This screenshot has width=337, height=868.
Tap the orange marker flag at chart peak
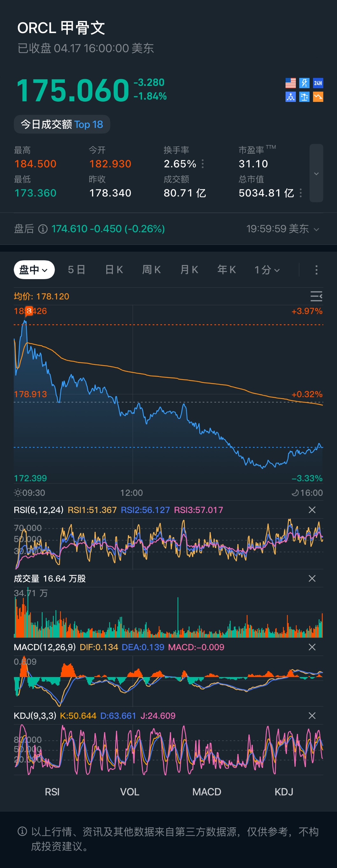(29, 311)
